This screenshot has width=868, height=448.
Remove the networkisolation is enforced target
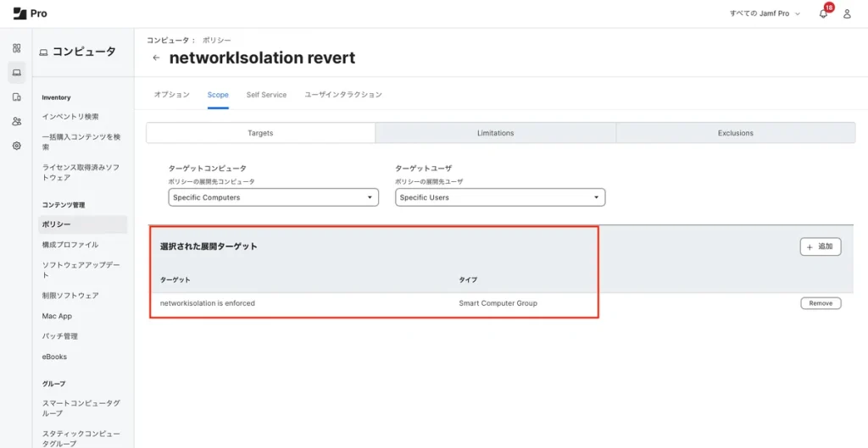(x=820, y=303)
